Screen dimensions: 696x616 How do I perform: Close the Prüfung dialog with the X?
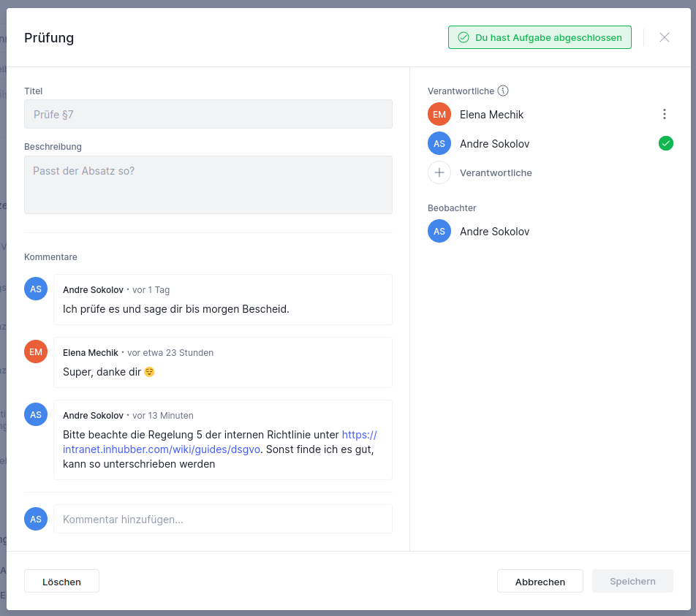[664, 37]
